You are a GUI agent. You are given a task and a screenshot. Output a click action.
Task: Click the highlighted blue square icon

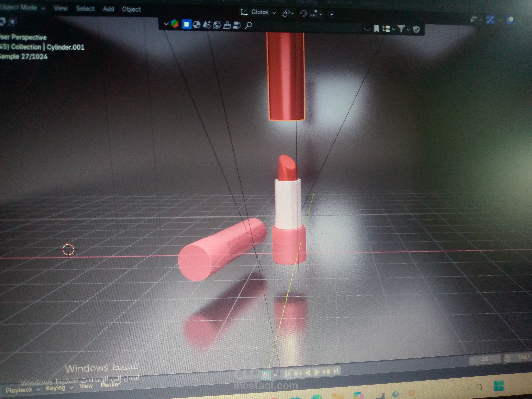[x=186, y=24]
